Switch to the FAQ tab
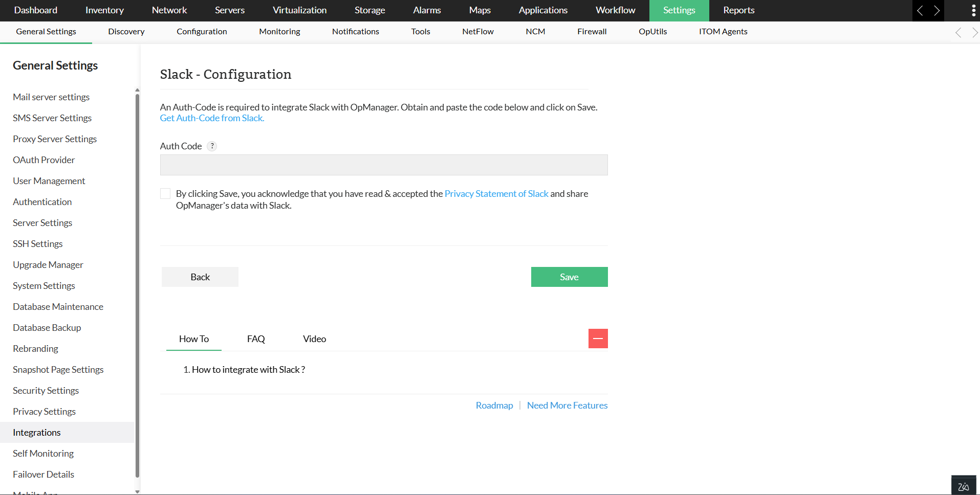Screen dimensions: 980x495 pos(256,339)
